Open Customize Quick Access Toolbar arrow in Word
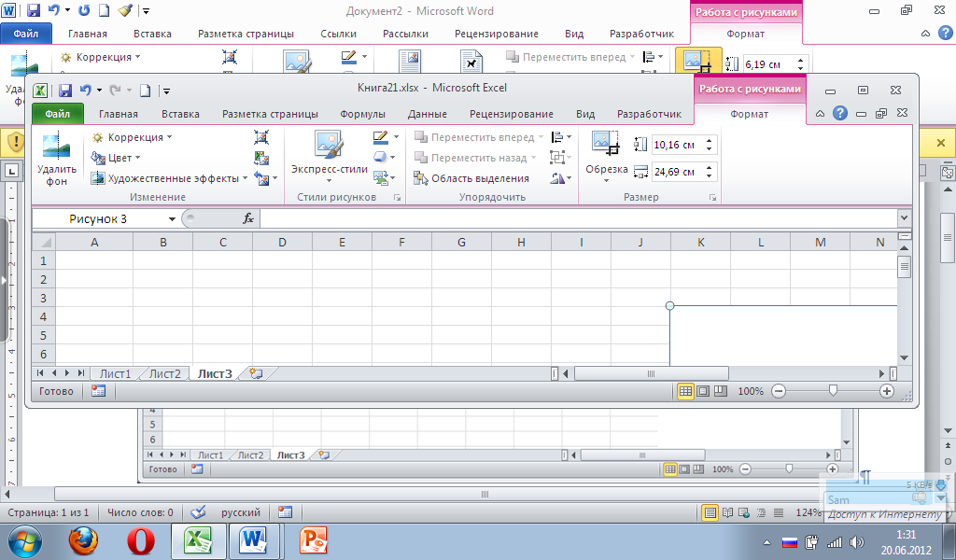Image resolution: width=956 pixels, height=560 pixels. click(x=146, y=11)
